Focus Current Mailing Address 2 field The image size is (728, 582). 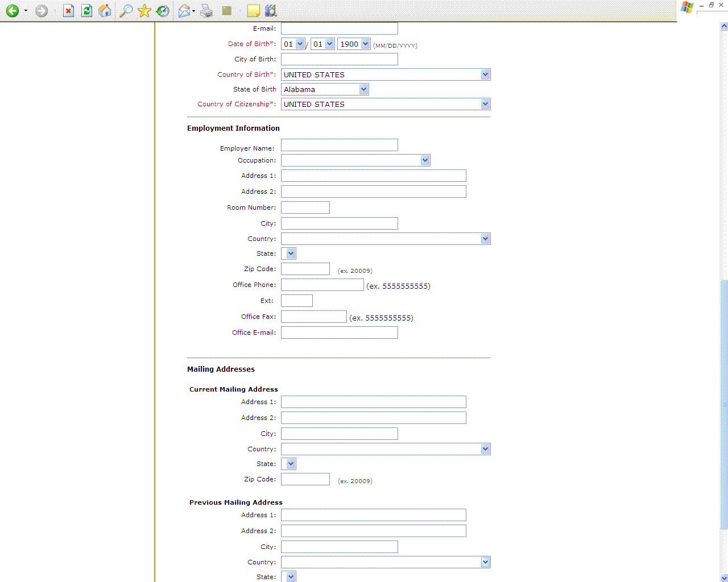pyautogui.click(x=374, y=418)
